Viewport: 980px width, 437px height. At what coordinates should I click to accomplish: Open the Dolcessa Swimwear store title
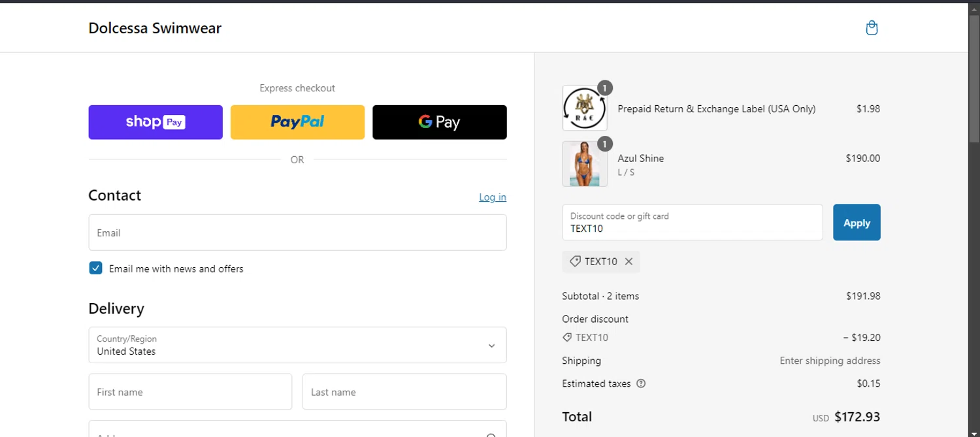(155, 28)
